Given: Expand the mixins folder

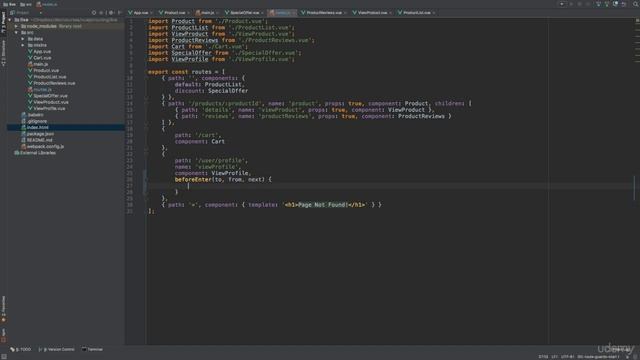Looking at the screenshot, I should click(23, 45).
